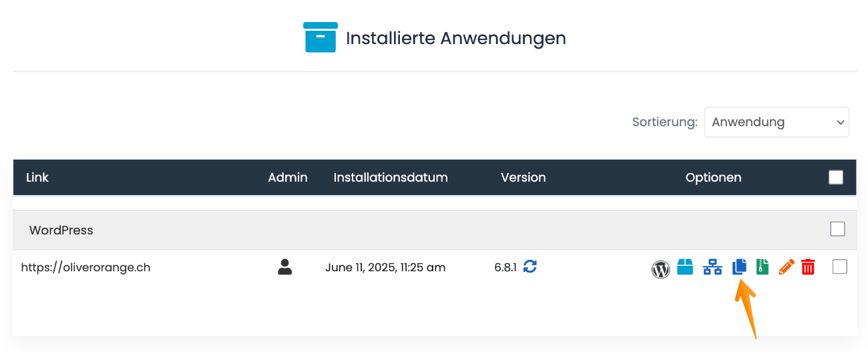Open WordPress admin via the WordPress logo icon
868x352 pixels.
click(x=660, y=269)
